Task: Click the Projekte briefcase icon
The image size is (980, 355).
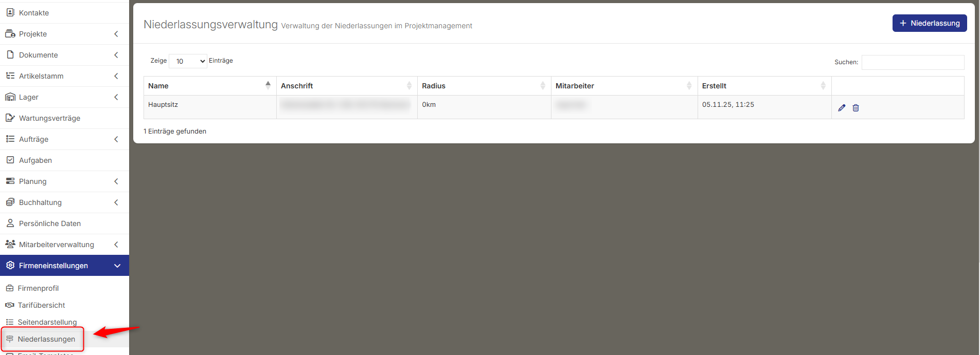Action: click(x=10, y=34)
